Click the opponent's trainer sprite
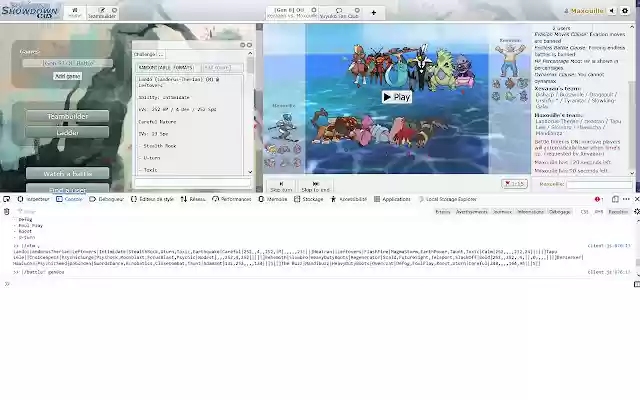Image resolution: width=640 pixels, height=400 pixels. point(510,60)
